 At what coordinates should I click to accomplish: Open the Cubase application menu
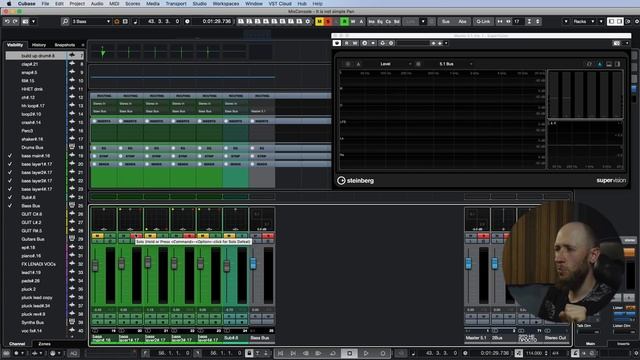[x=27, y=4]
